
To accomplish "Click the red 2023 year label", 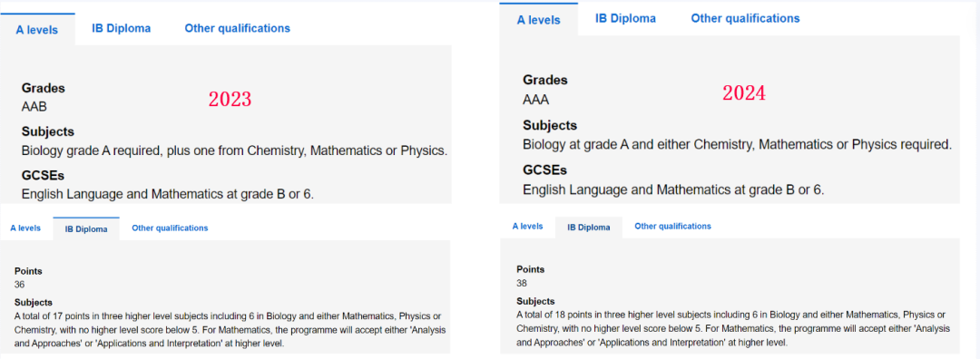I will coord(230,100).
